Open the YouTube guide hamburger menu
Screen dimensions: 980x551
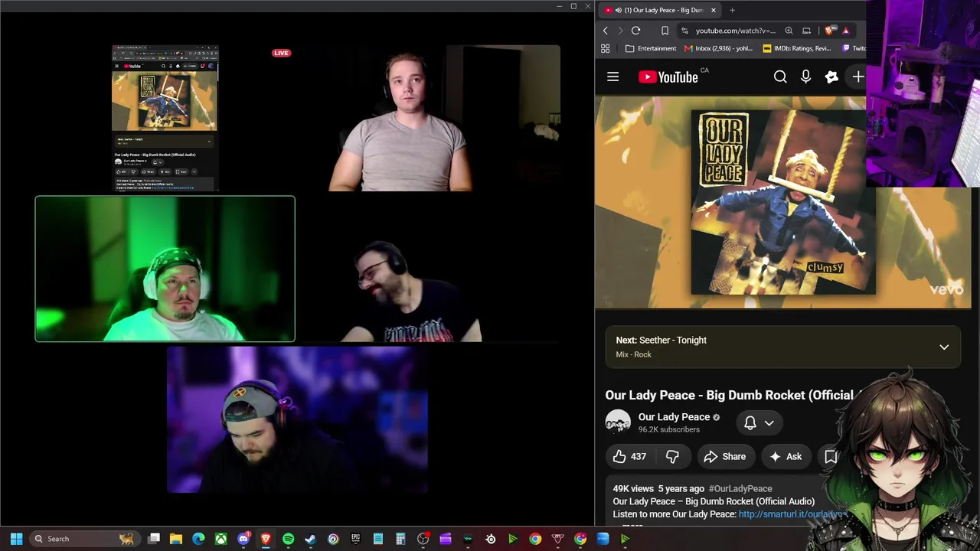coord(612,77)
